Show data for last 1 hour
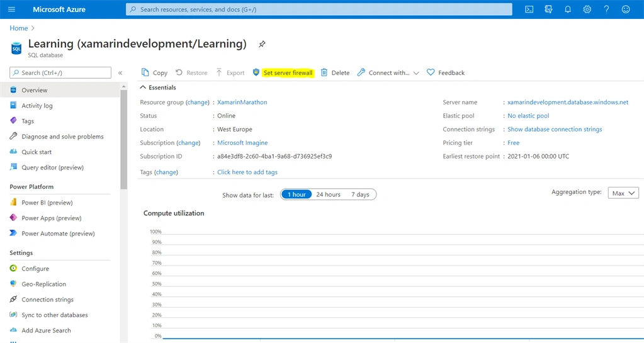 click(297, 194)
